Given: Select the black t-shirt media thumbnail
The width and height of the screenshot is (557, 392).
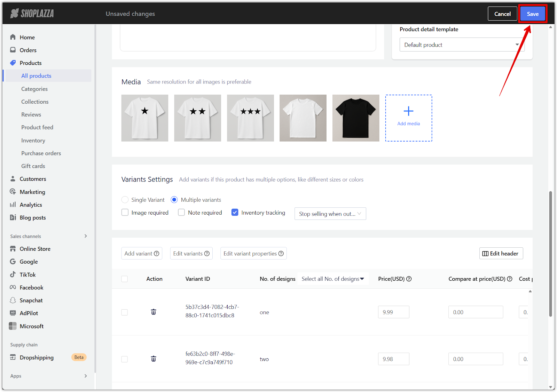Looking at the screenshot, I should pos(356,118).
